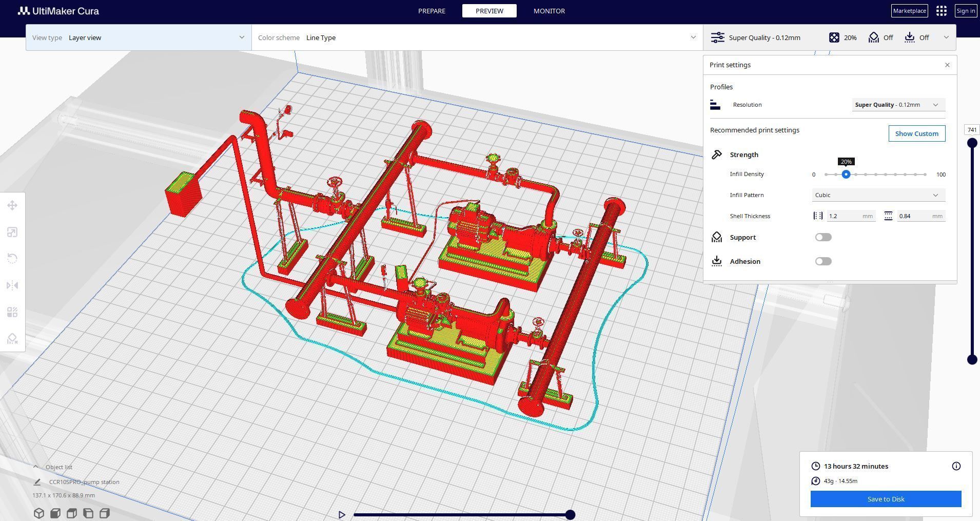Click the wall thickness 1.2 mm field
Image resolution: width=980 pixels, height=521 pixels.
(x=851, y=216)
